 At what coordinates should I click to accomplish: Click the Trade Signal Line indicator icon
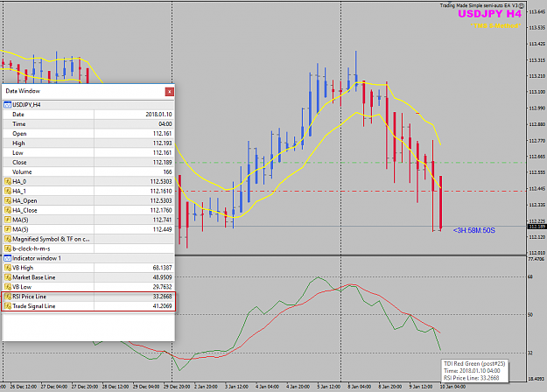(8, 306)
